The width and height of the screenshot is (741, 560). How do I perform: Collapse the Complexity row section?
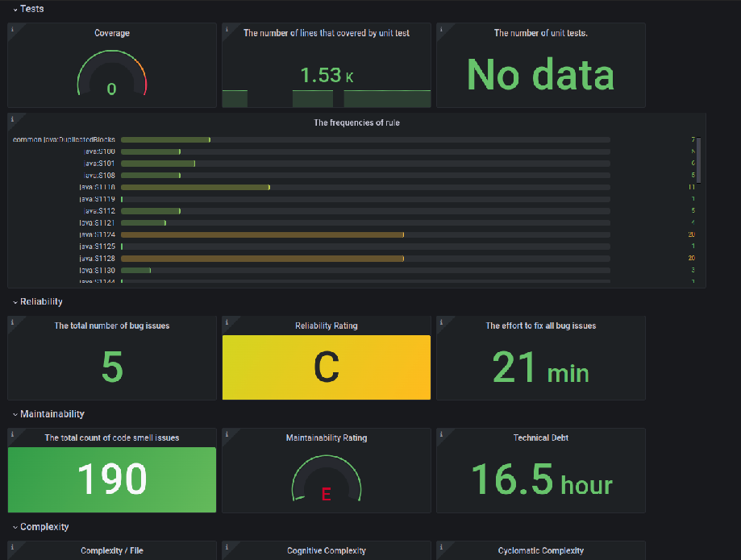tap(40, 527)
